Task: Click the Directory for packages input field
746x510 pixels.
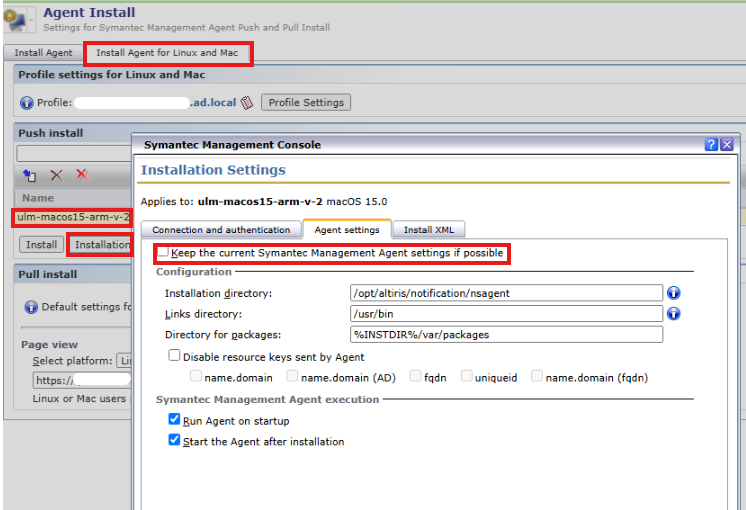Action: [x=506, y=334]
